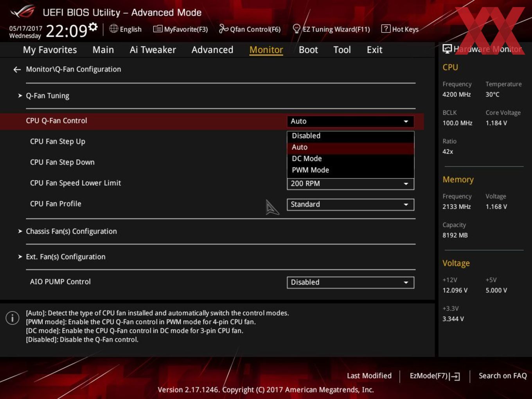Select CPU Fan Step Down row

[x=62, y=162]
